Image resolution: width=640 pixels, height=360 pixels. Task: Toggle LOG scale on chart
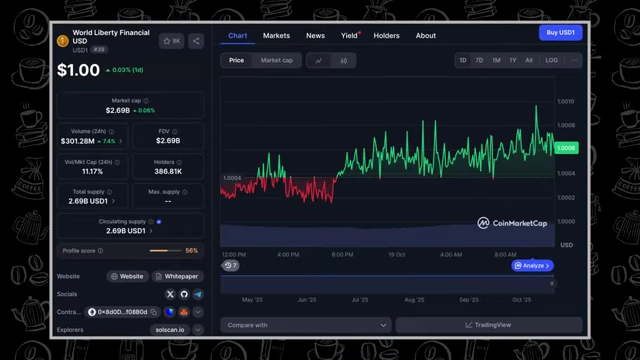(x=551, y=60)
